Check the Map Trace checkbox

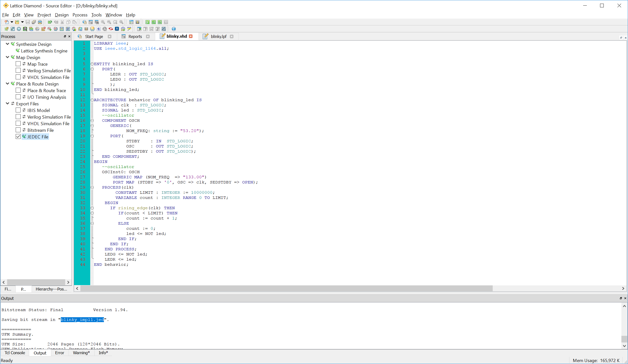coord(18,64)
